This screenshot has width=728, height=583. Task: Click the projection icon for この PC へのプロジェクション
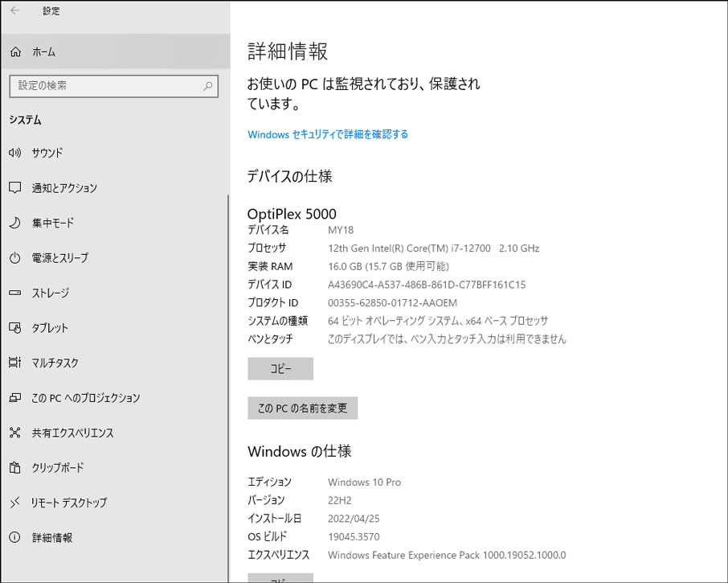click(14, 398)
